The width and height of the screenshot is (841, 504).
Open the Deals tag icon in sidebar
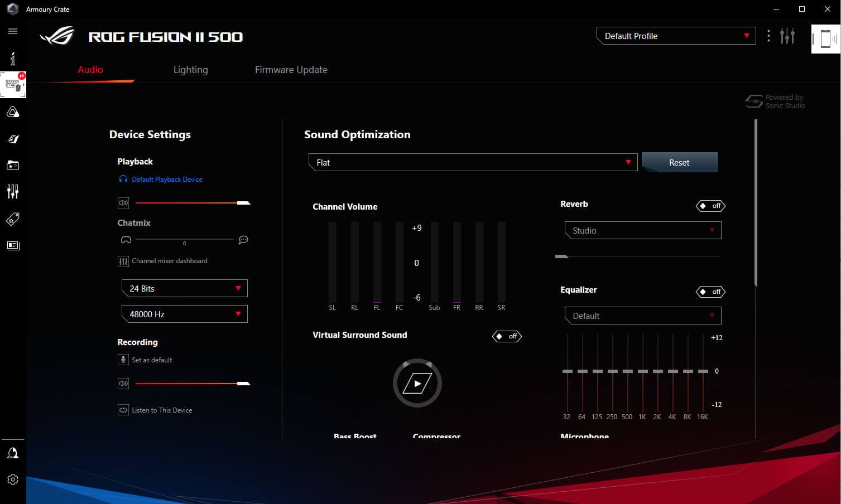tap(13, 219)
